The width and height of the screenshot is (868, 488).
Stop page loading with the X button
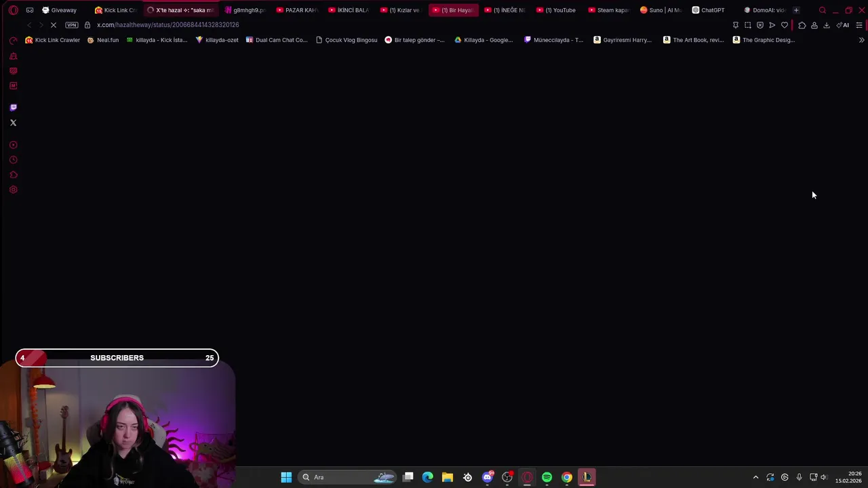(x=54, y=25)
